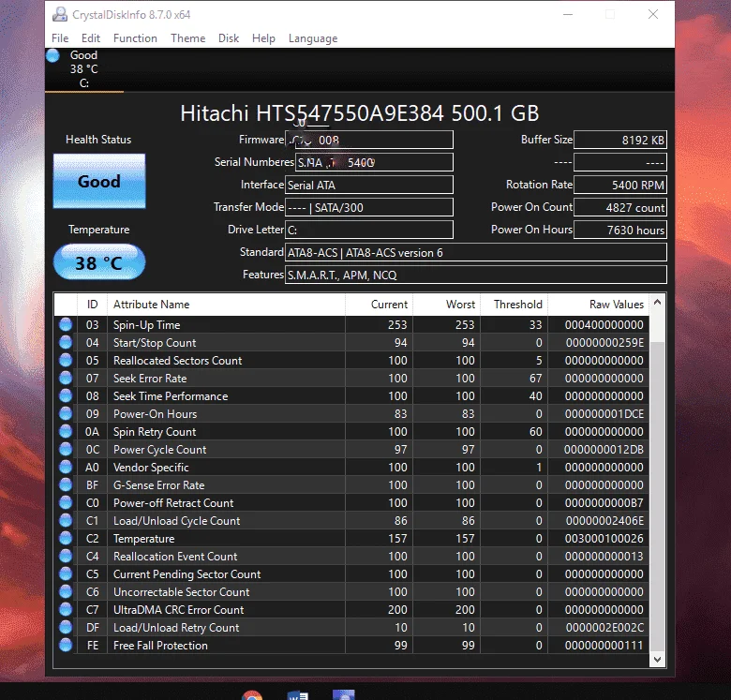This screenshot has height=700, width=731.
Task: Click the Drive Letter C: field
Action: tap(368, 230)
